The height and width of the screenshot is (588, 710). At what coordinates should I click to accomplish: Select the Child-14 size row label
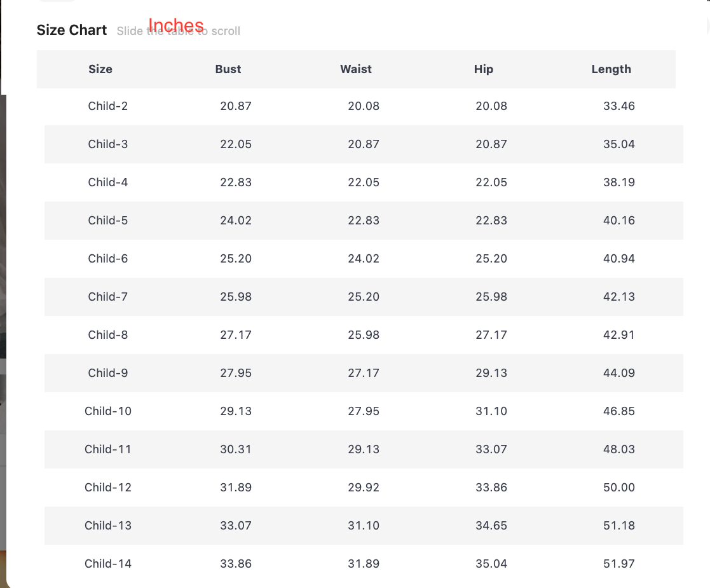[x=108, y=564]
